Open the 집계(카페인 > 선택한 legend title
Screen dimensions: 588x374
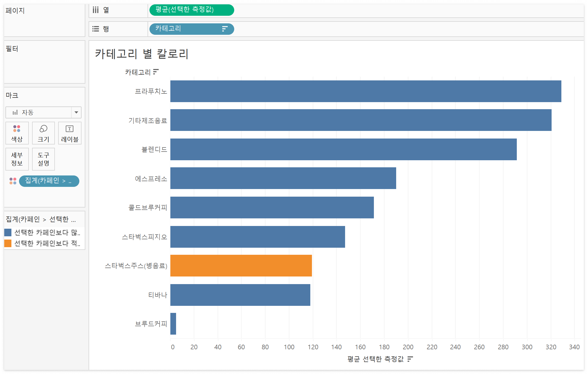point(41,219)
